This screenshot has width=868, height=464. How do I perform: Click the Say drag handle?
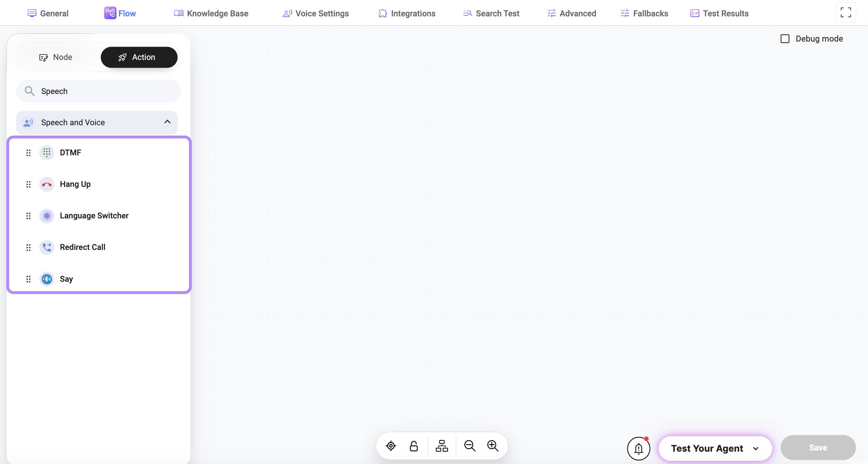click(x=29, y=279)
